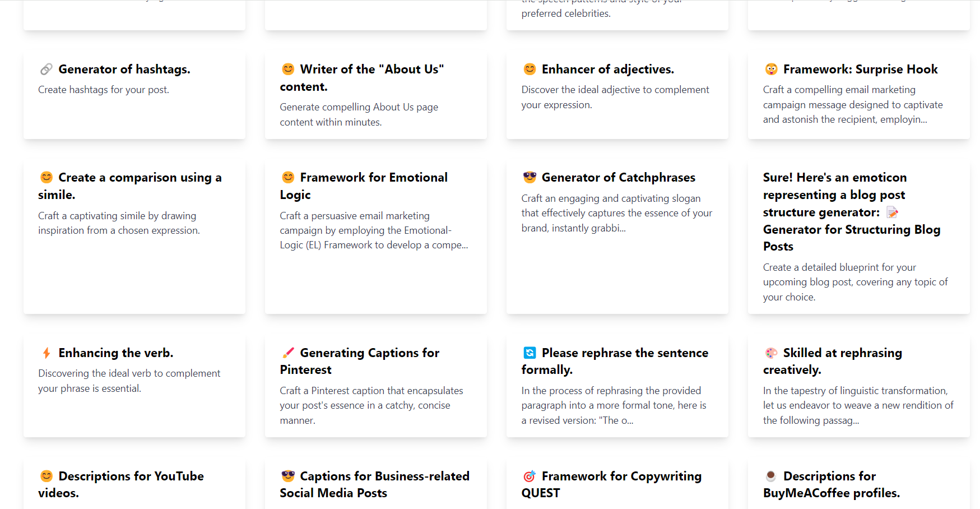The height and width of the screenshot is (509, 980).
Task: Click the paint palette icon on rephrasing creatively
Action: click(772, 353)
